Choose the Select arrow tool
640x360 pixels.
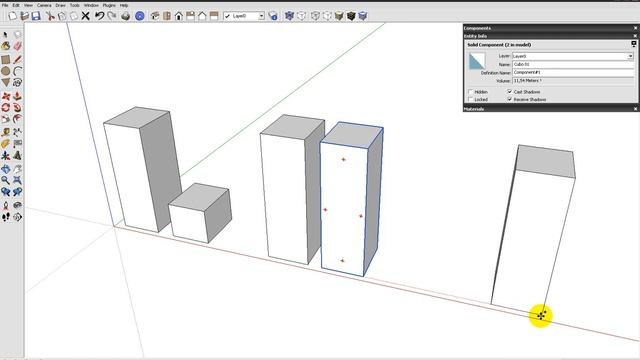click(x=5, y=35)
